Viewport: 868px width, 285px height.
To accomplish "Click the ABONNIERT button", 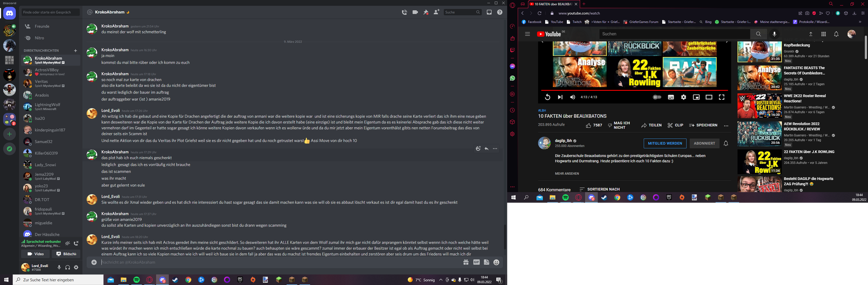I will tap(704, 143).
